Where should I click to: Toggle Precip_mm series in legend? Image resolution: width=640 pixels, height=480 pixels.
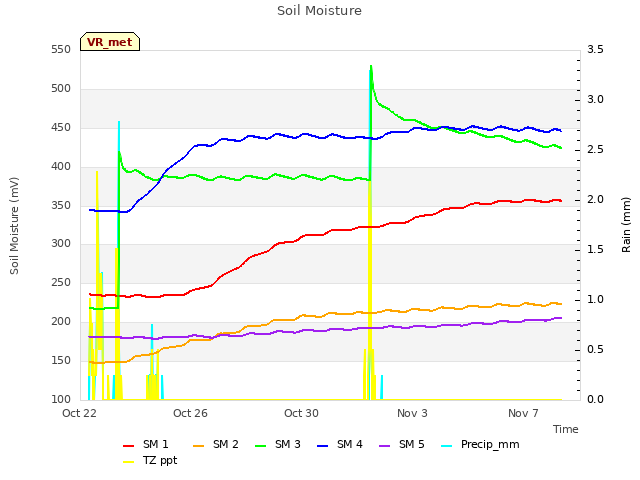[480, 444]
